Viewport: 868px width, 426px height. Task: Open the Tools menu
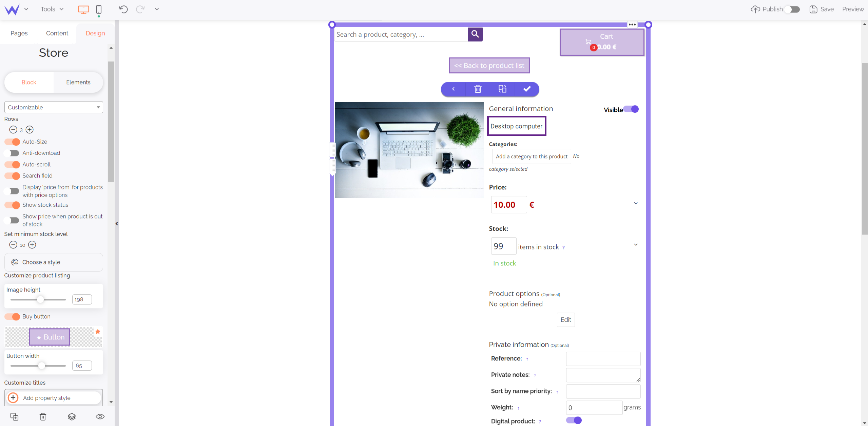pyautogui.click(x=52, y=9)
